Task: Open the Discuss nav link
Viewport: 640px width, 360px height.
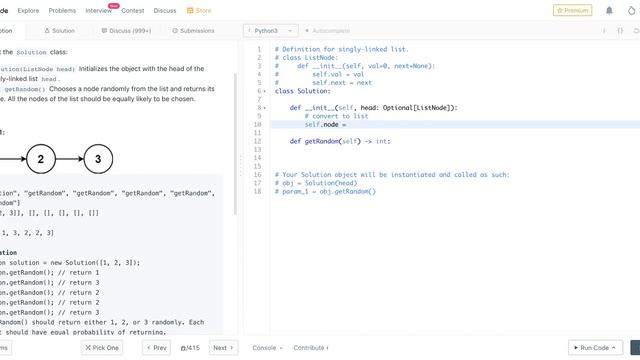Action: (165, 11)
